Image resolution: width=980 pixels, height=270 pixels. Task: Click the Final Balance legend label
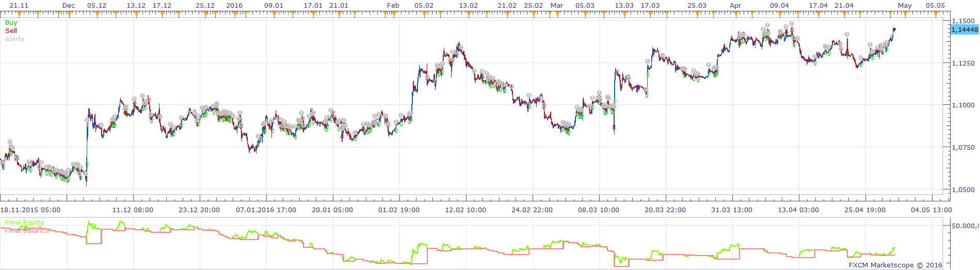click(27, 231)
